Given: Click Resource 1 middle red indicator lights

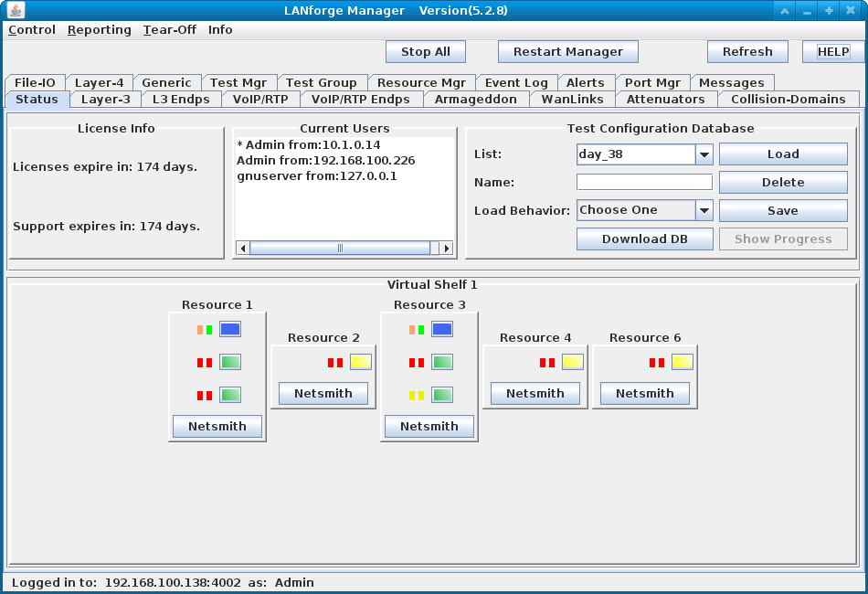Looking at the screenshot, I should (205, 363).
